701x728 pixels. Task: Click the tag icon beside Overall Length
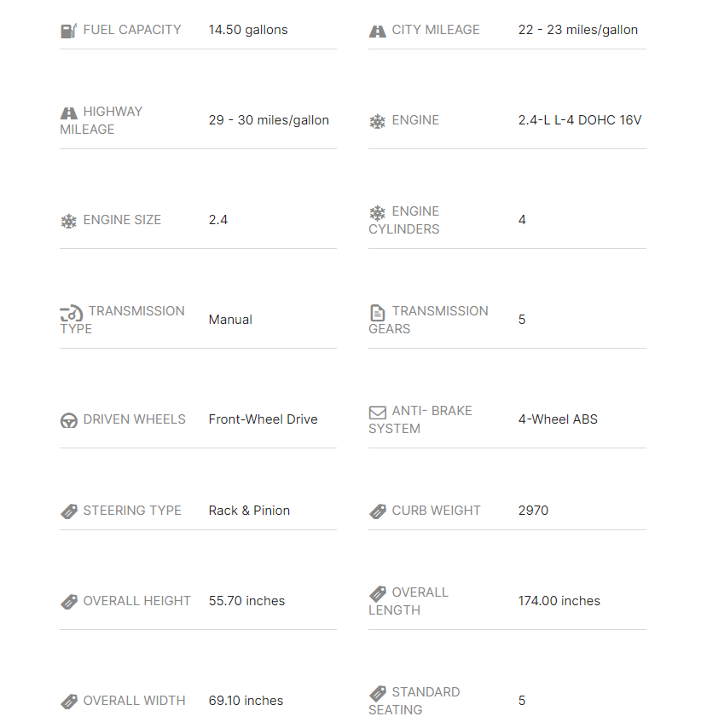tap(378, 593)
